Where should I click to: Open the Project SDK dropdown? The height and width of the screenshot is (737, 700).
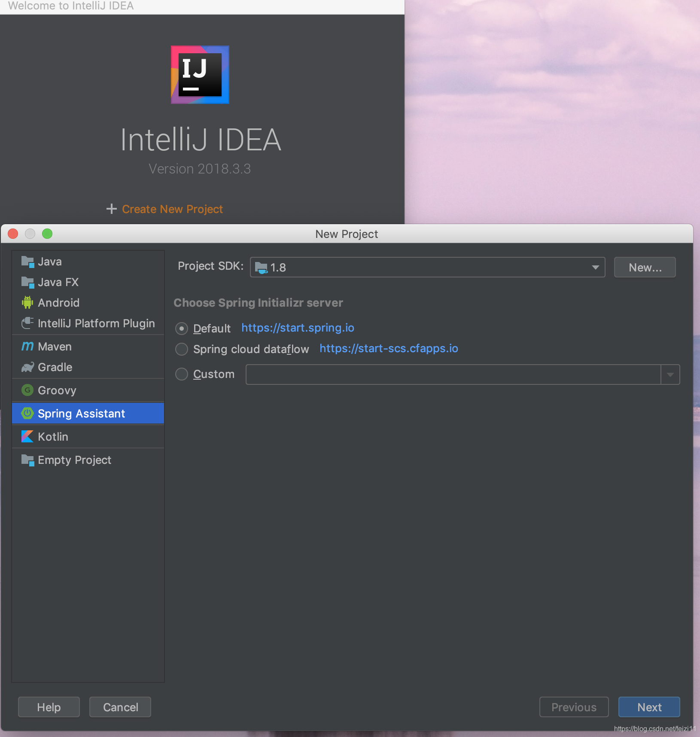[x=427, y=267]
